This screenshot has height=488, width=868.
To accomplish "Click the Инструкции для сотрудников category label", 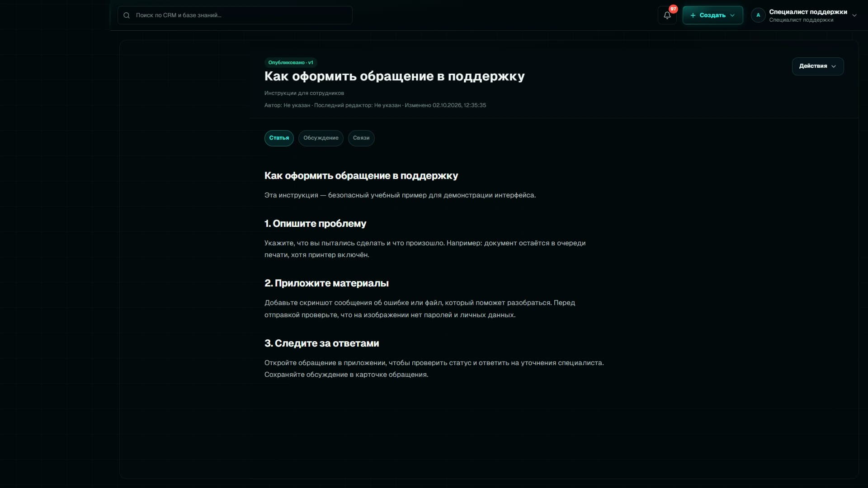I will (304, 93).
